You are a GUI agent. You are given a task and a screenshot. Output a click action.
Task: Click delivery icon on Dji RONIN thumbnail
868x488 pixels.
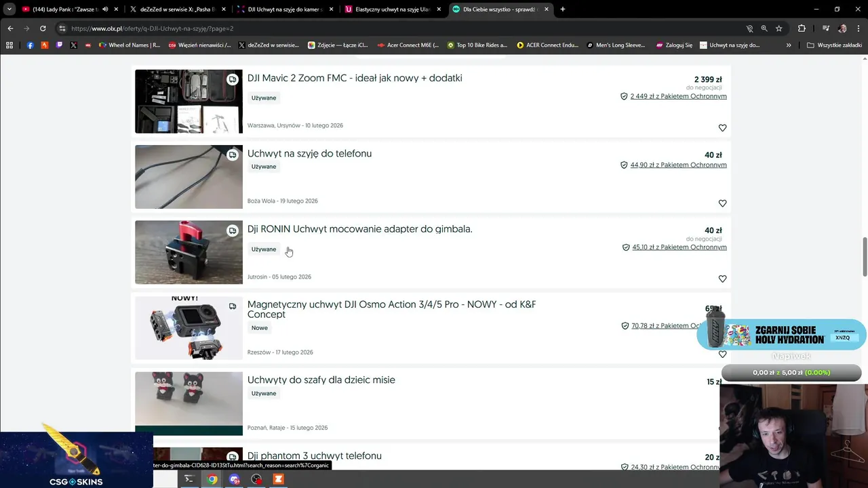tap(233, 230)
